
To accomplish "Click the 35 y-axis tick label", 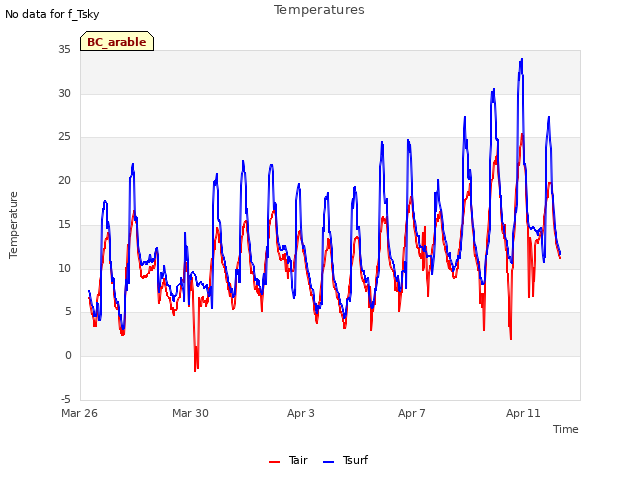I will pyautogui.click(x=64, y=49).
